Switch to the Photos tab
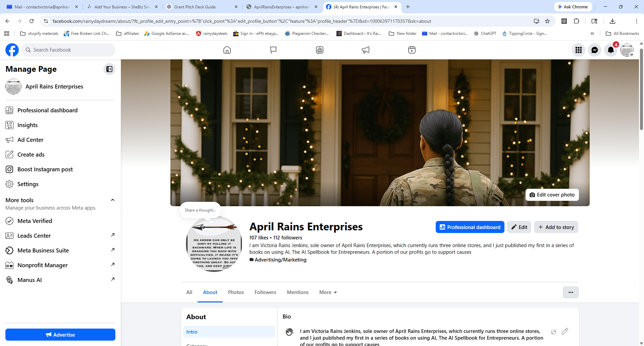 point(236,292)
